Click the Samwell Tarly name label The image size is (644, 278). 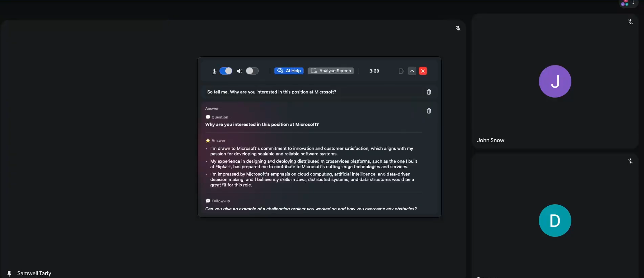tap(34, 273)
